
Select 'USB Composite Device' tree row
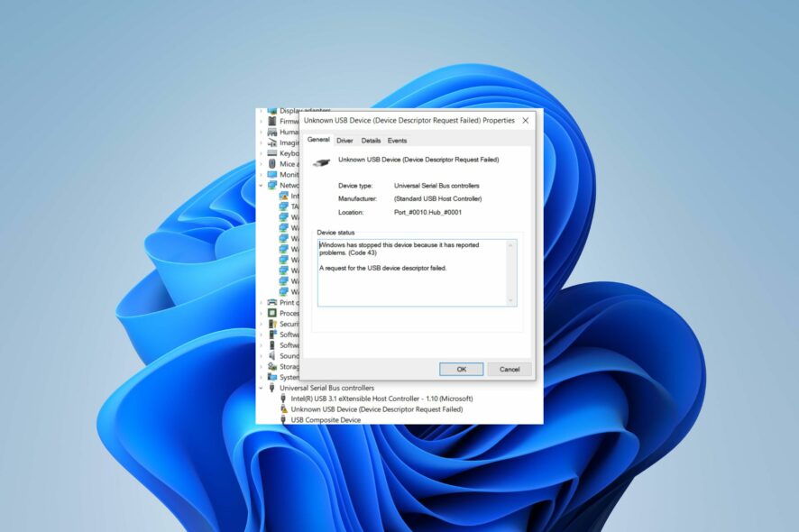pos(326,420)
